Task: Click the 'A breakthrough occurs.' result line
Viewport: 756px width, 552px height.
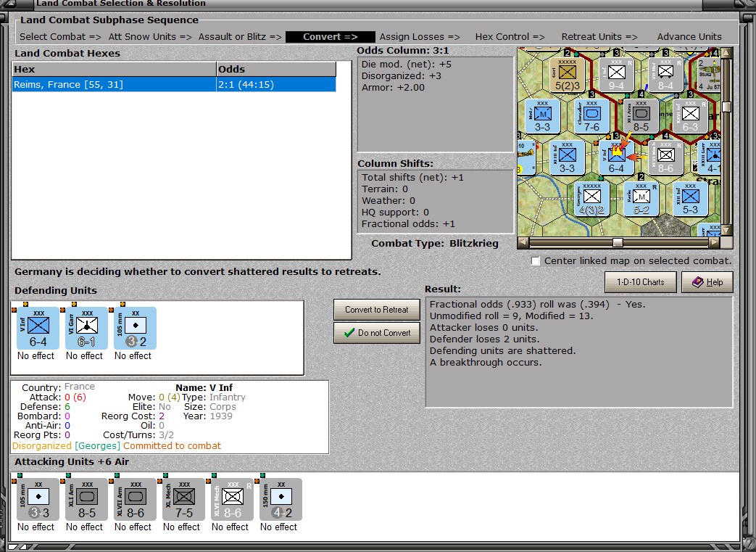Action: coord(486,363)
